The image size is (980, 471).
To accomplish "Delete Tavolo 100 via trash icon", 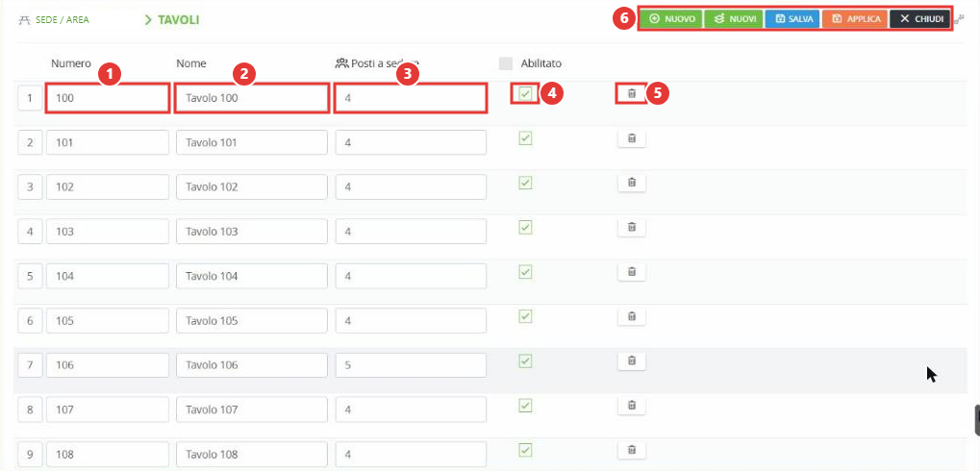I will coord(631,93).
